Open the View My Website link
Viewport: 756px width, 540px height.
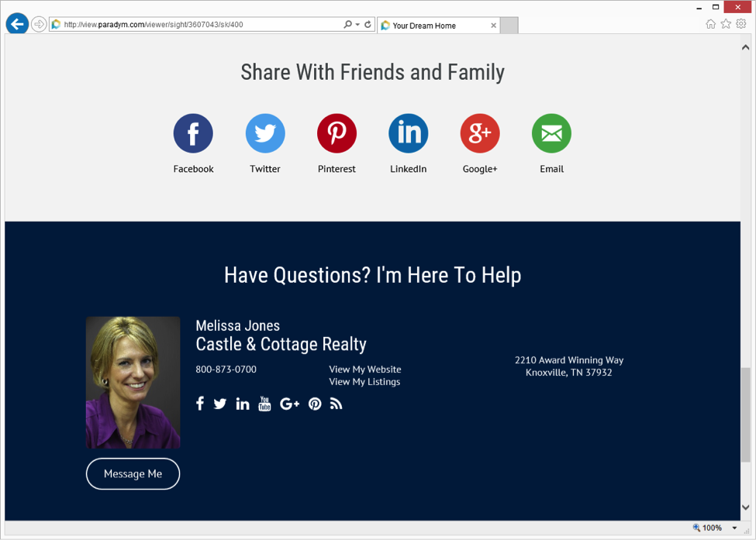365,370
